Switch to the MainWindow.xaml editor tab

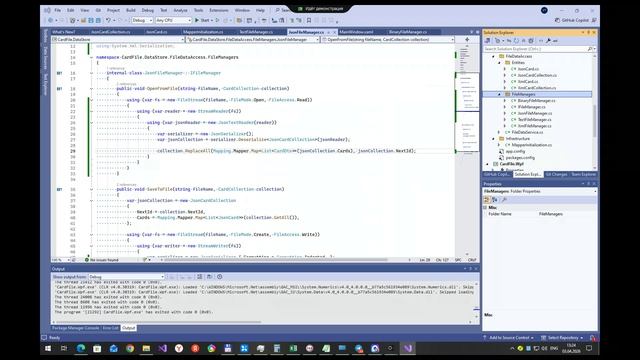tap(356, 32)
